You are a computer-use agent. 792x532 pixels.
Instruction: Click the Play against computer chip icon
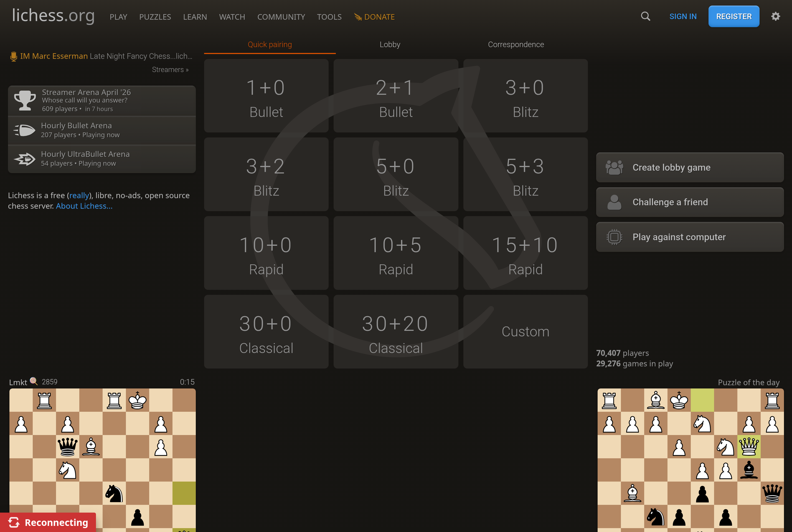[615, 237]
